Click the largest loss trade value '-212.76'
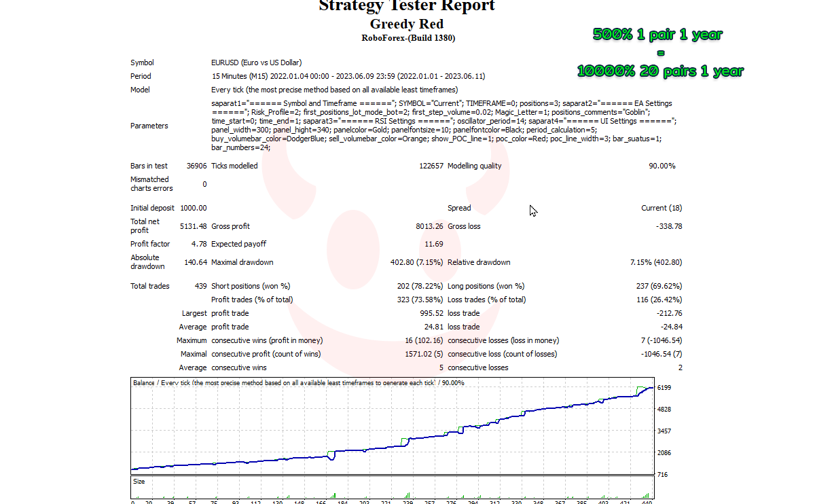Viewport: 815px width, 504px height. (669, 313)
